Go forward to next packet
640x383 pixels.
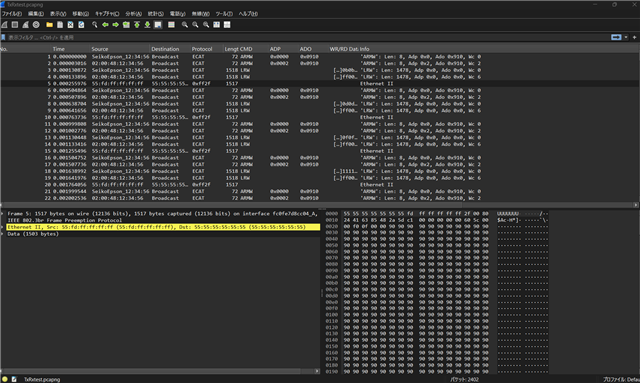point(116,25)
